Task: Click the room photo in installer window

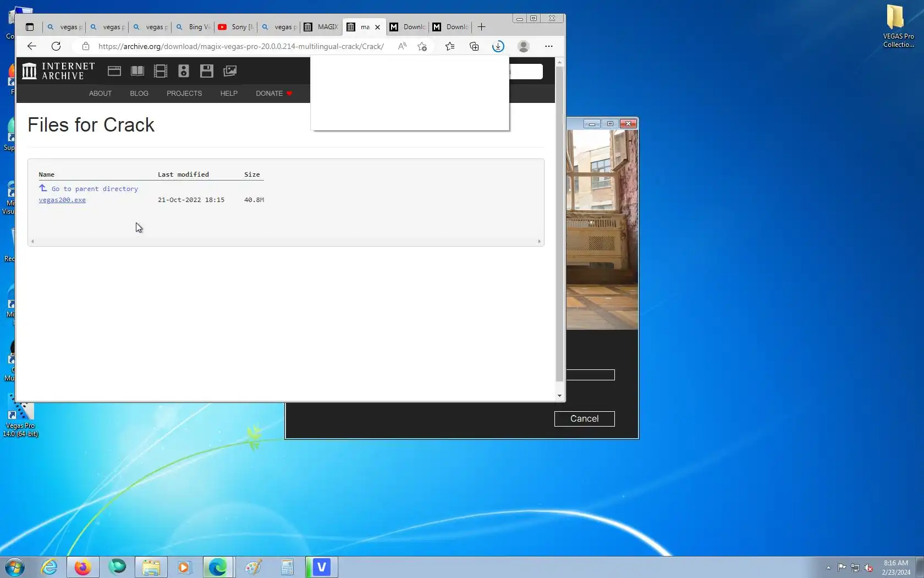Action: click(602, 230)
